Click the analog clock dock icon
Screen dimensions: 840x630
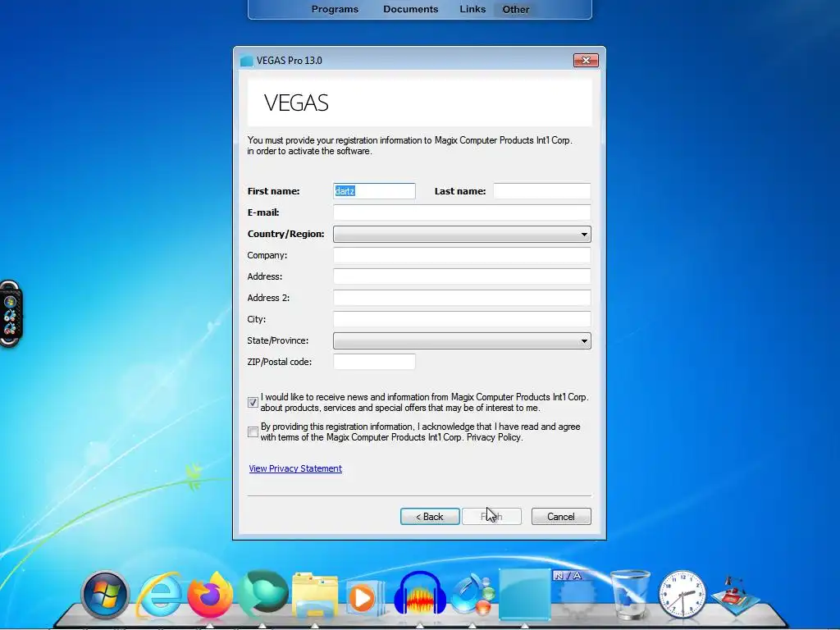(682, 595)
